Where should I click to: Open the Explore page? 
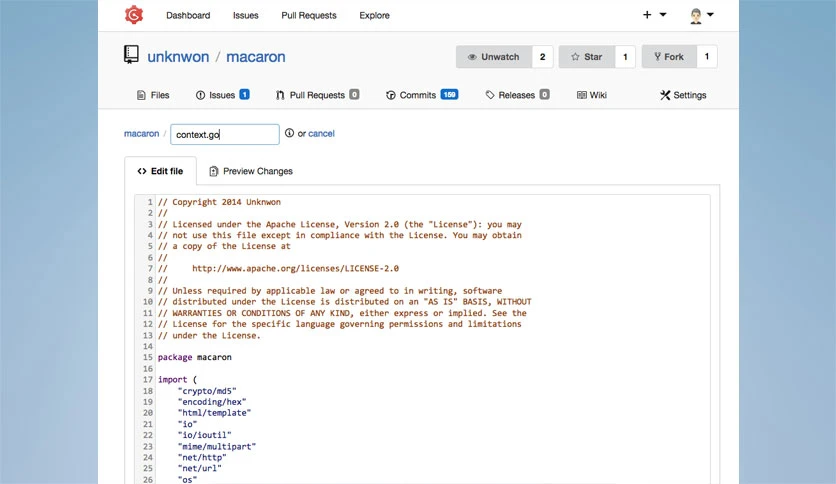374,15
